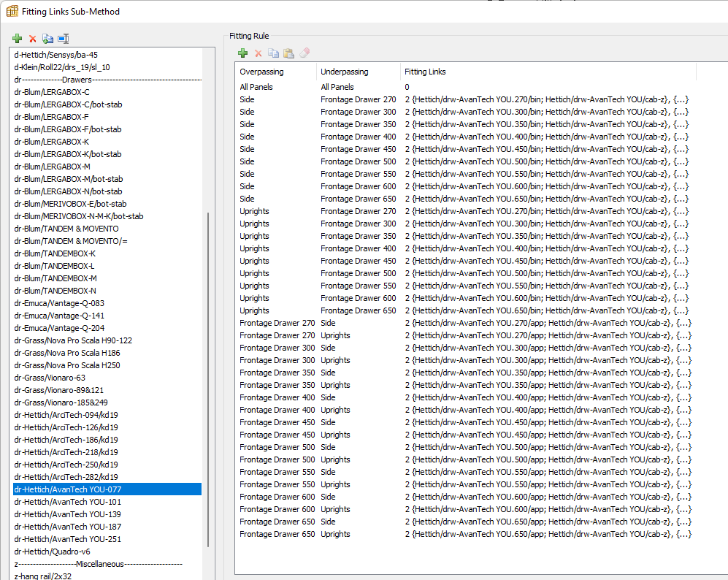Click the sub-method list vertical scrollbar
The width and height of the screenshot is (728, 580).
[208, 379]
